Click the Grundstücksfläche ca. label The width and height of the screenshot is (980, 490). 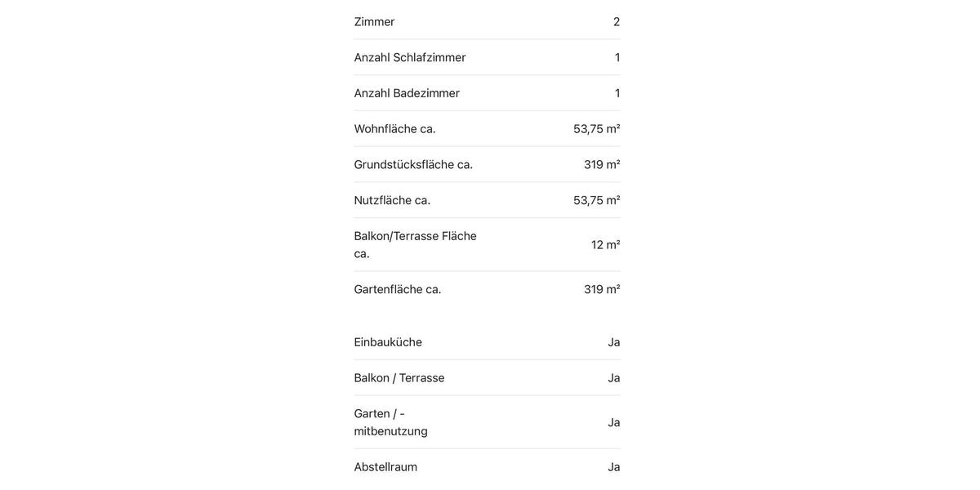[413, 165]
